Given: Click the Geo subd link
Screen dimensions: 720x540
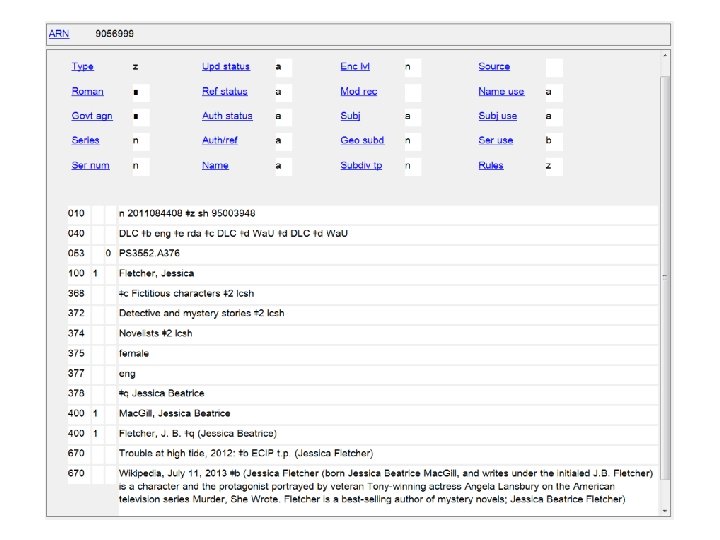Looking at the screenshot, I should click(x=362, y=141).
